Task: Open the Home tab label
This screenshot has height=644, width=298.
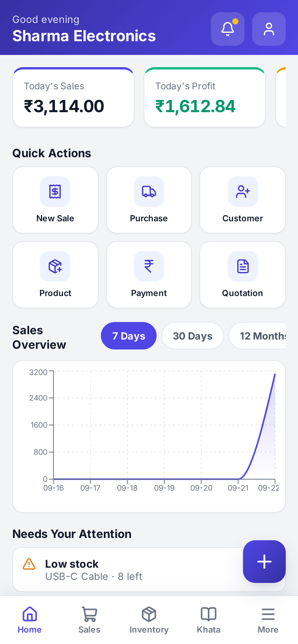Action: click(x=30, y=630)
